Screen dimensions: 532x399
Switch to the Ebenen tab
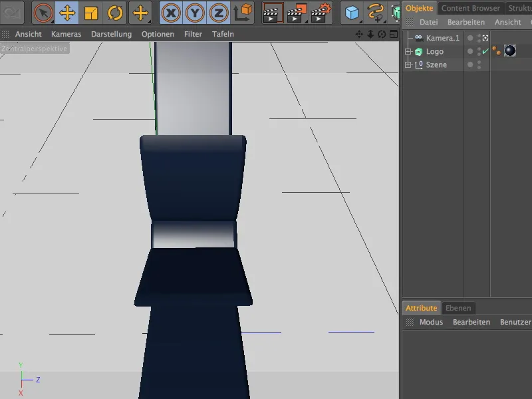tap(458, 308)
